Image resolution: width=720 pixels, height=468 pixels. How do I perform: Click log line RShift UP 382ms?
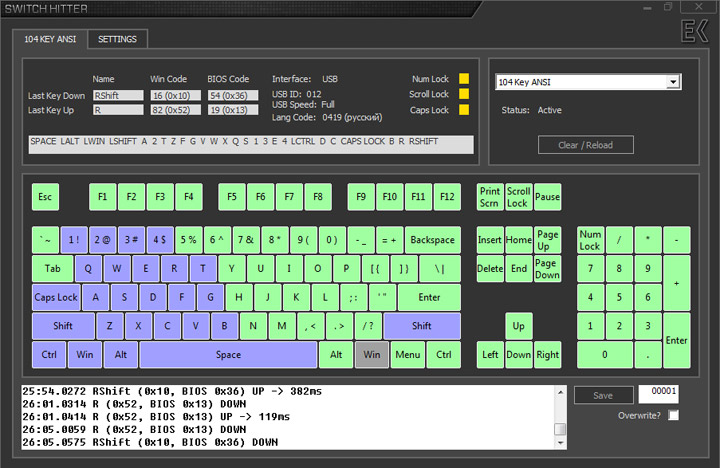(x=172, y=391)
